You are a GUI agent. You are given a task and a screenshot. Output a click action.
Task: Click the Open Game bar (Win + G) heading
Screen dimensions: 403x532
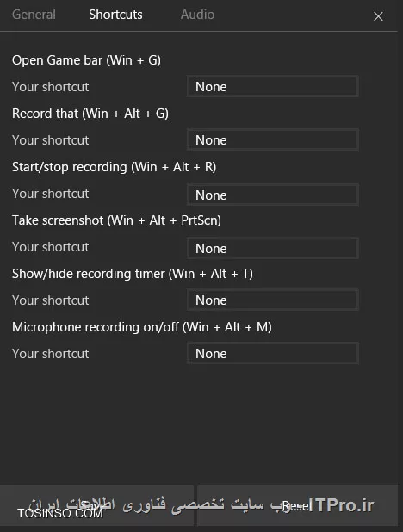tap(86, 60)
